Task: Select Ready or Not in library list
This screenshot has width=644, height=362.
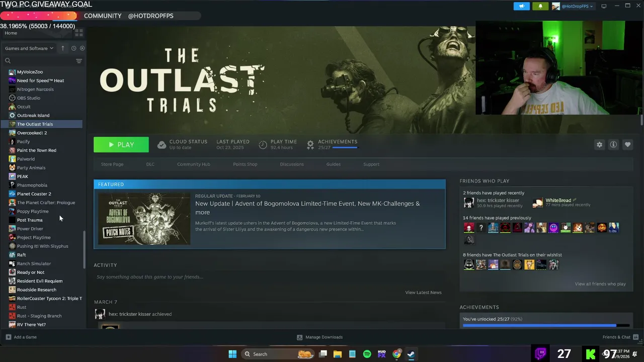Action: coord(31,273)
